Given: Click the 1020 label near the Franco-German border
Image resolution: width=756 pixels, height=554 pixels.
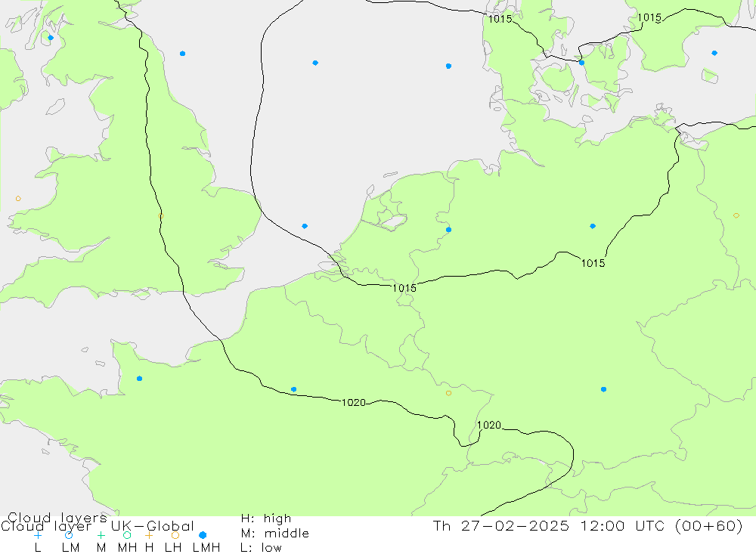Looking at the screenshot, I should [x=489, y=426].
